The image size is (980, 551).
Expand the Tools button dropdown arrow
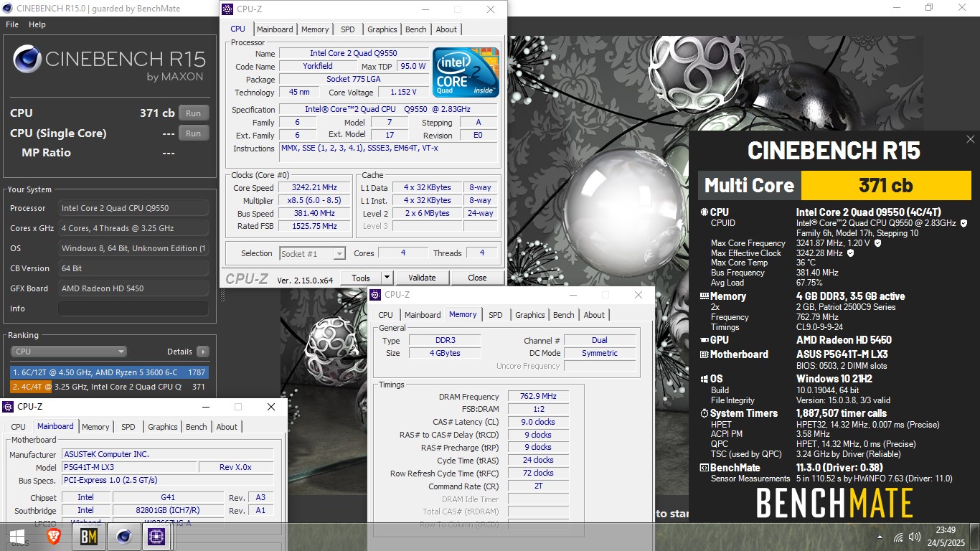[x=387, y=278]
